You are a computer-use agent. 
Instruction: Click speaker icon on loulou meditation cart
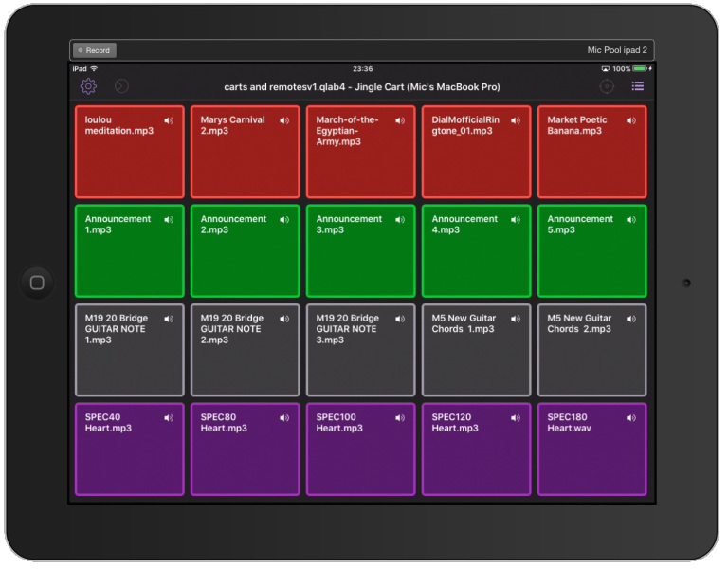tap(169, 120)
